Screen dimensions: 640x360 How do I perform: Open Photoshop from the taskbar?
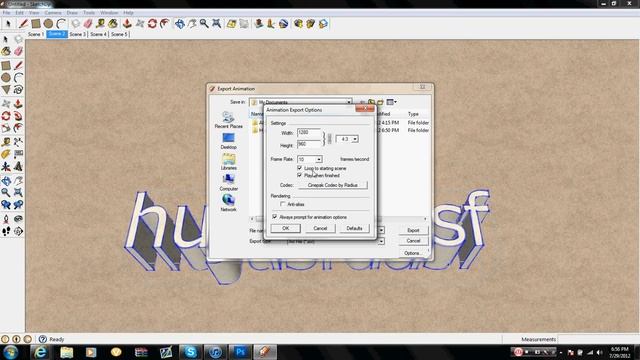click(x=240, y=352)
